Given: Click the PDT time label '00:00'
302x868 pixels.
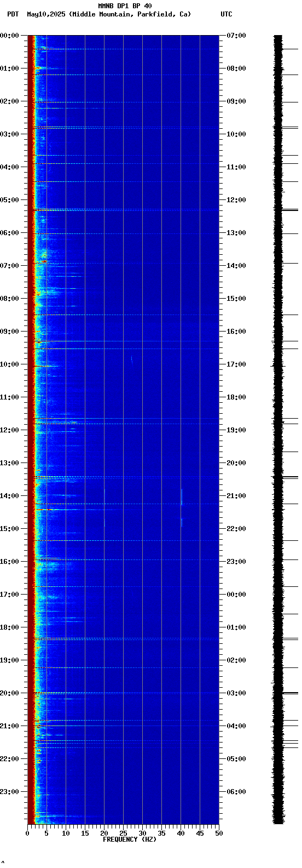Looking at the screenshot, I should 9,36.
